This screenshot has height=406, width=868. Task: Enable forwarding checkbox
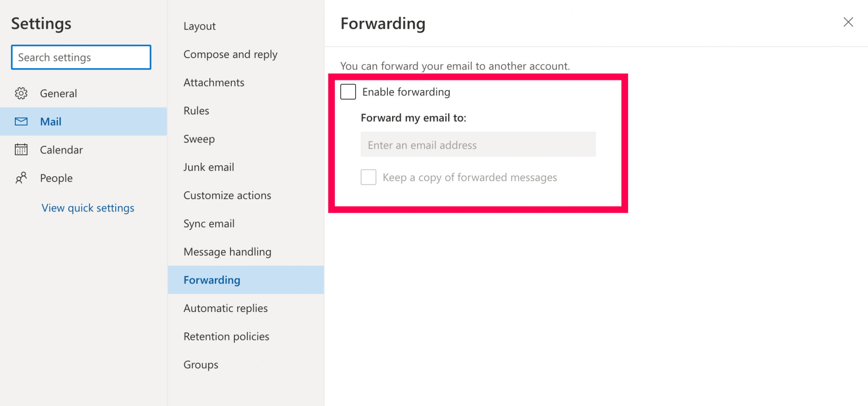pos(348,92)
